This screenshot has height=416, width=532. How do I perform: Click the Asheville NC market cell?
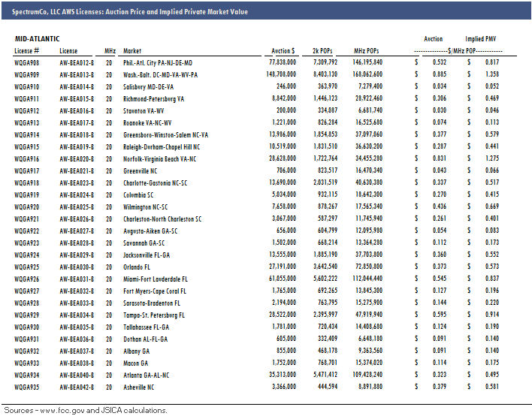(139, 387)
